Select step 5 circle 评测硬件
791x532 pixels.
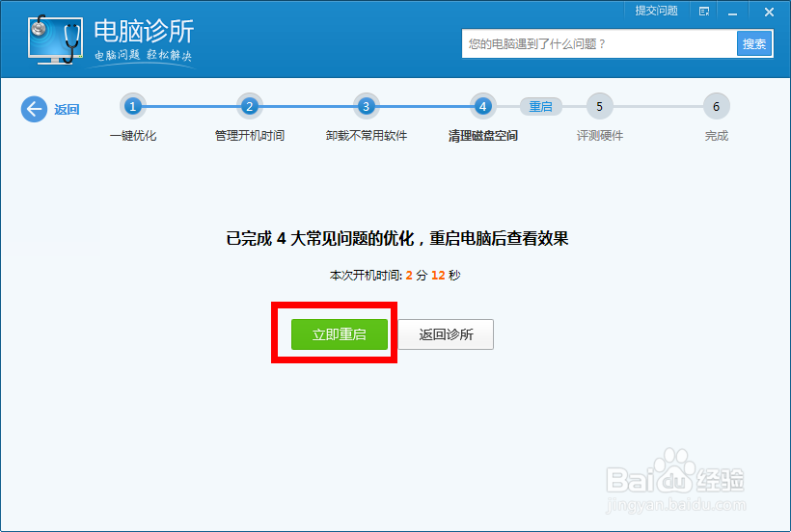pyautogui.click(x=599, y=106)
